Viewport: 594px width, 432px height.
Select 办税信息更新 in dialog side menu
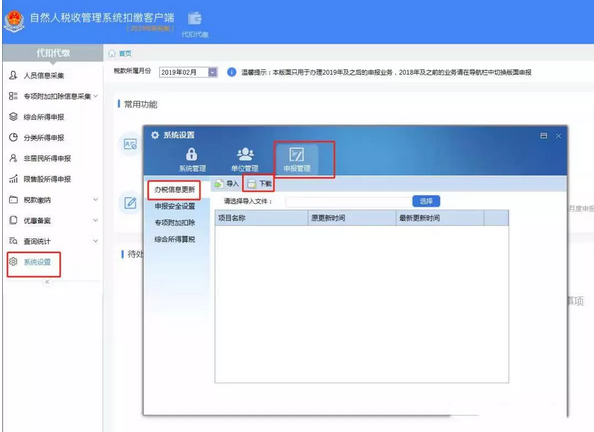[x=175, y=189]
